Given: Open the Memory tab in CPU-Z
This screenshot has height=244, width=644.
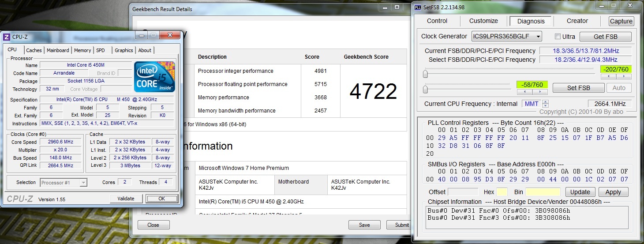Looking at the screenshot, I should click(x=82, y=50).
